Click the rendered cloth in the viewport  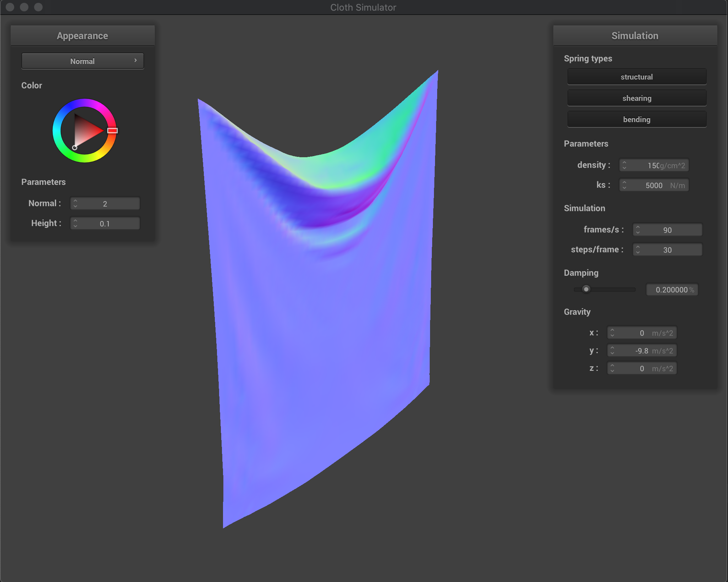click(320, 319)
